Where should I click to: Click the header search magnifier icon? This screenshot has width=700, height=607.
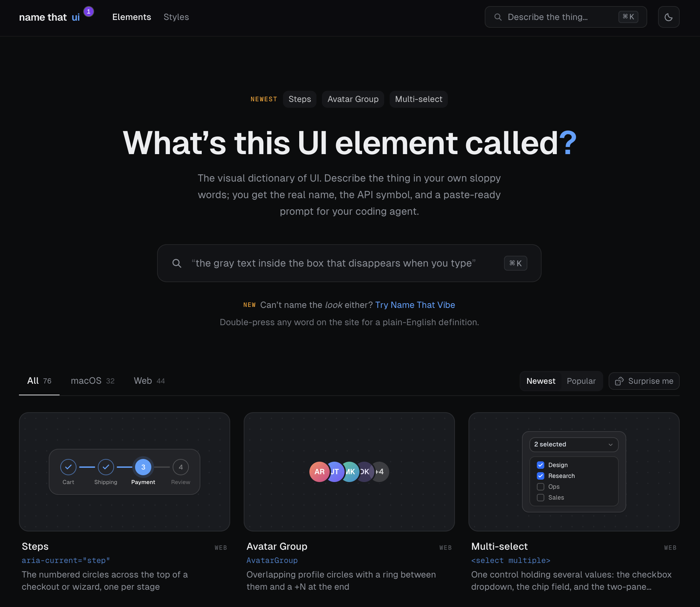pyautogui.click(x=498, y=17)
